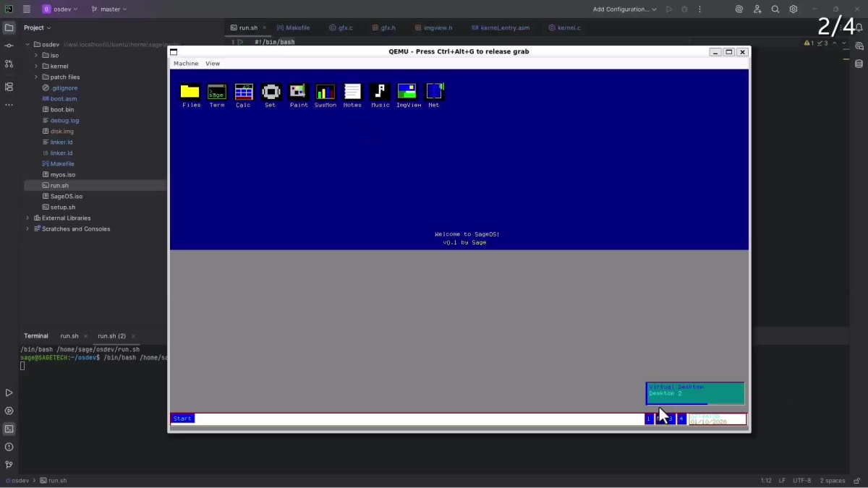Close the run.sh (2) terminal tab
The height and width of the screenshot is (488, 868).
pyautogui.click(x=133, y=336)
